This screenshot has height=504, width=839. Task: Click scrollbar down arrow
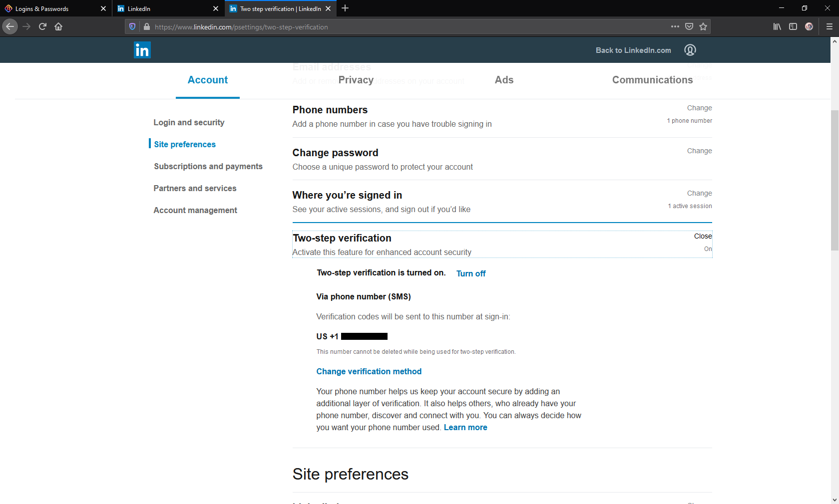(835, 500)
